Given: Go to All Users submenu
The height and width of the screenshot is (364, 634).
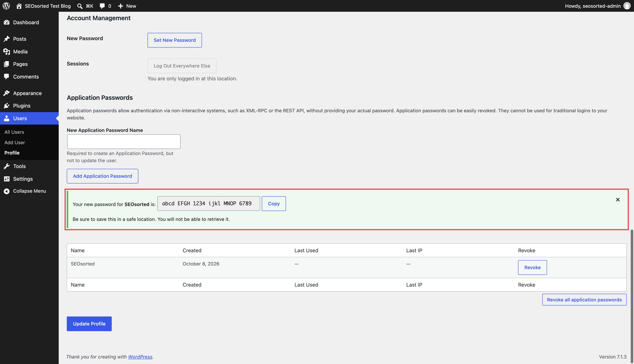Looking at the screenshot, I should 14,132.
